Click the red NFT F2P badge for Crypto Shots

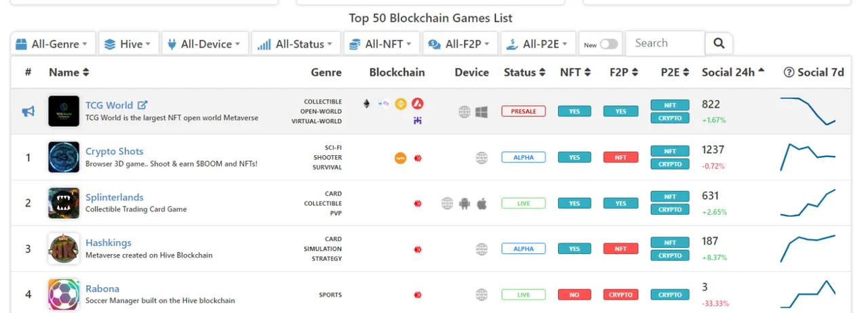click(620, 157)
